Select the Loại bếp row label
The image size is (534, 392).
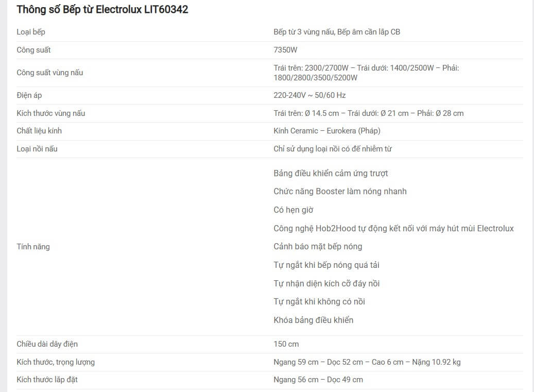[x=31, y=32]
